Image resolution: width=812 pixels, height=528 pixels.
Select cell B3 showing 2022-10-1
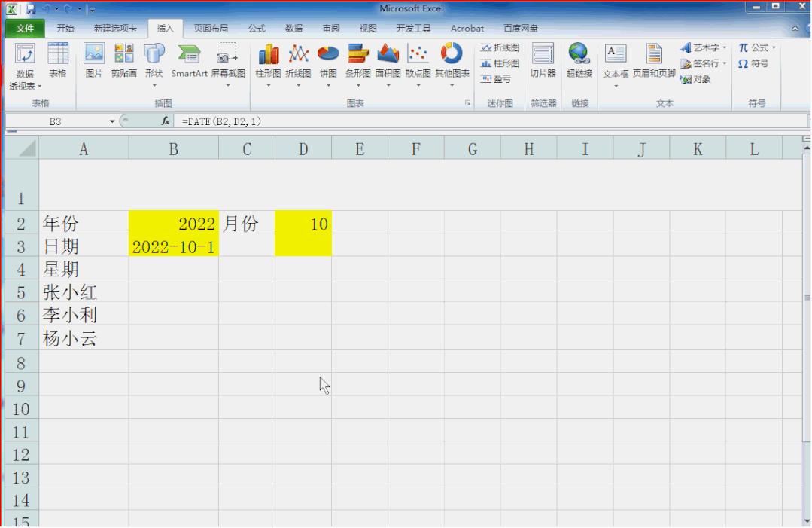coord(174,246)
